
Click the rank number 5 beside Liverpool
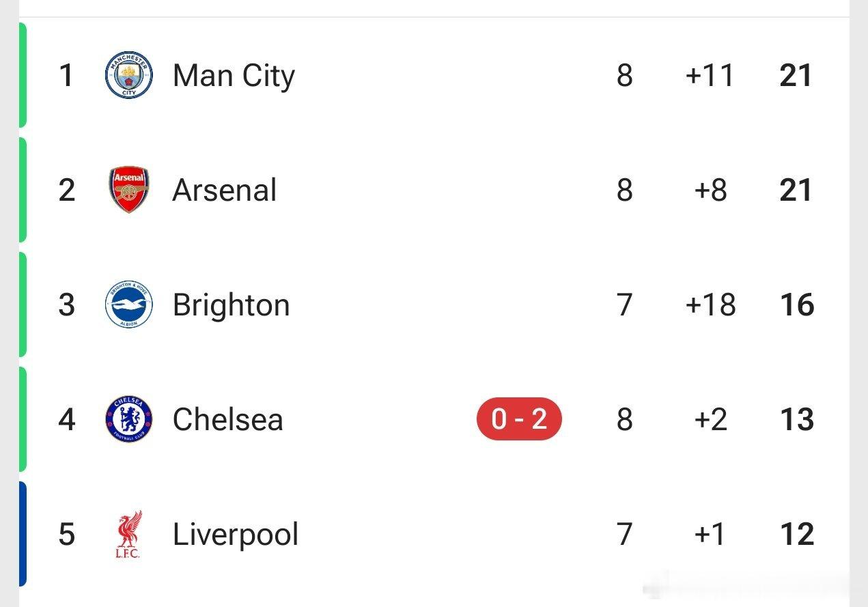pyautogui.click(x=66, y=534)
